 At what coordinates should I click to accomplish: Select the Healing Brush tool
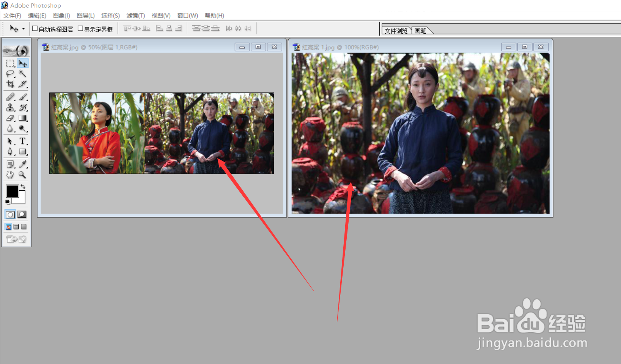tap(10, 97)
